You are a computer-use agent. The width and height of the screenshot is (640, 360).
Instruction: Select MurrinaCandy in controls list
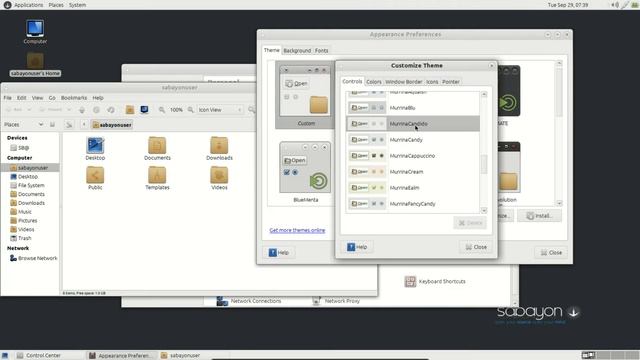(413, 140)
